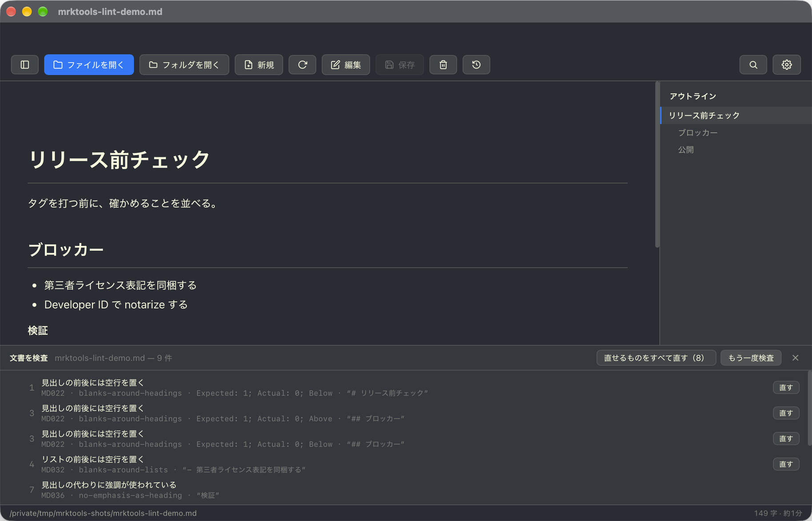
Task: Click the リリース前チェック document heading
Action: (x=119, y=160)
